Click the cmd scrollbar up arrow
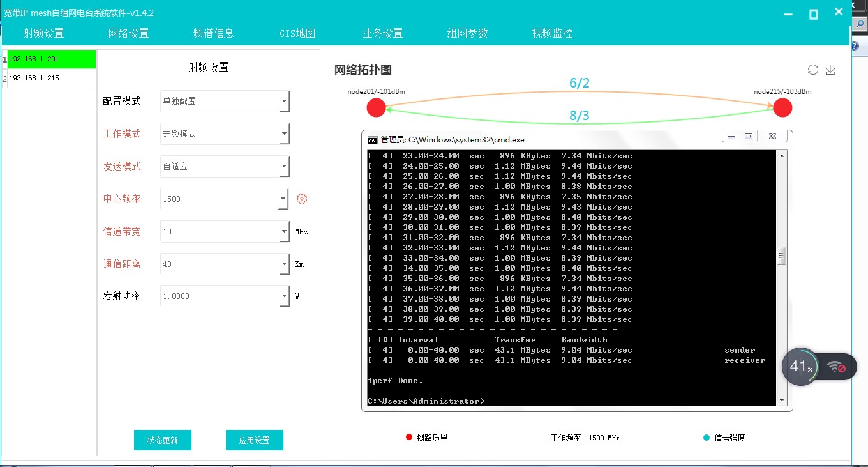The height and width of the screenshot is (467, 868). (781, 156)
